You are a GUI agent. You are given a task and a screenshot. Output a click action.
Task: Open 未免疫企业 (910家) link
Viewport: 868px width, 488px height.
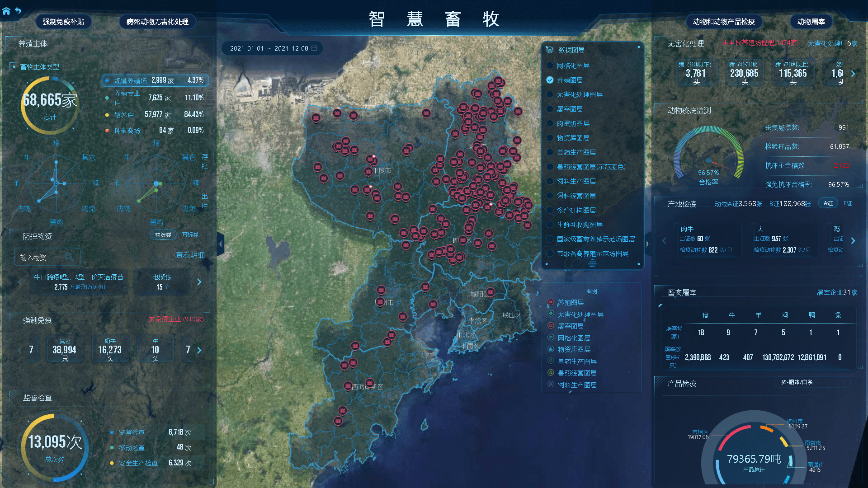pyautogui.click(x=176, y=319)
